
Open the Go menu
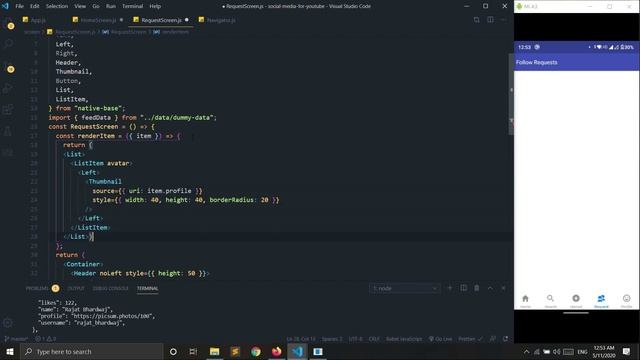coord(96,6)
